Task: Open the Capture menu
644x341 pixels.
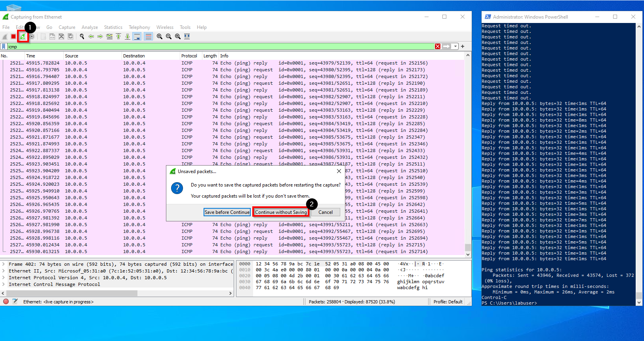Action: 67,27
